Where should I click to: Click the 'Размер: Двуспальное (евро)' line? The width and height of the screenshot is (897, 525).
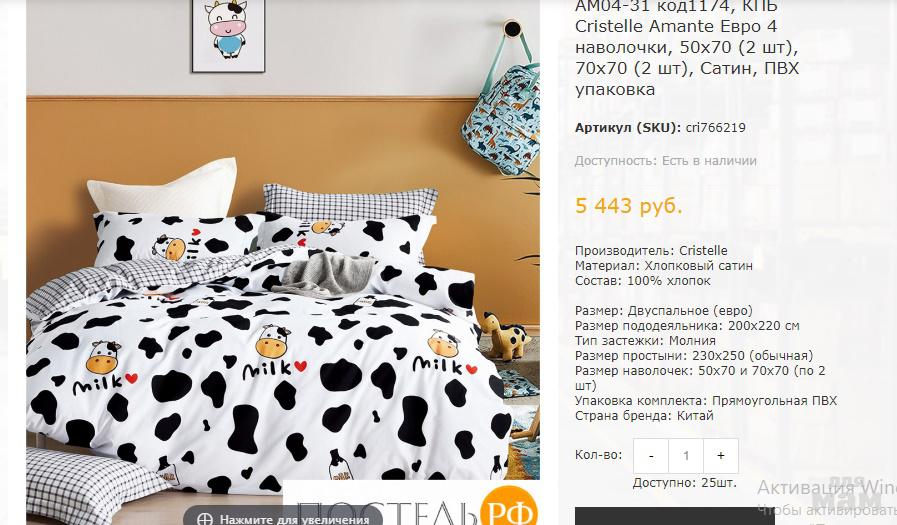pos(664,311)
